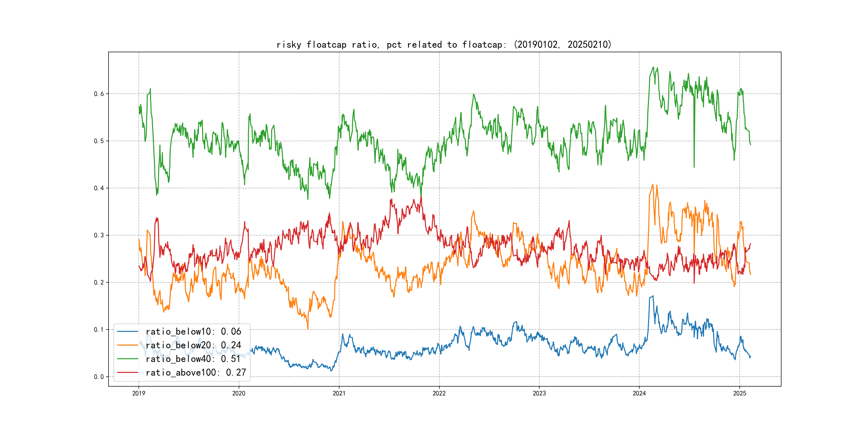Click the 2024 x-axis tick label
The width and height of the screenshot is (868, 434).
(639, 393)
